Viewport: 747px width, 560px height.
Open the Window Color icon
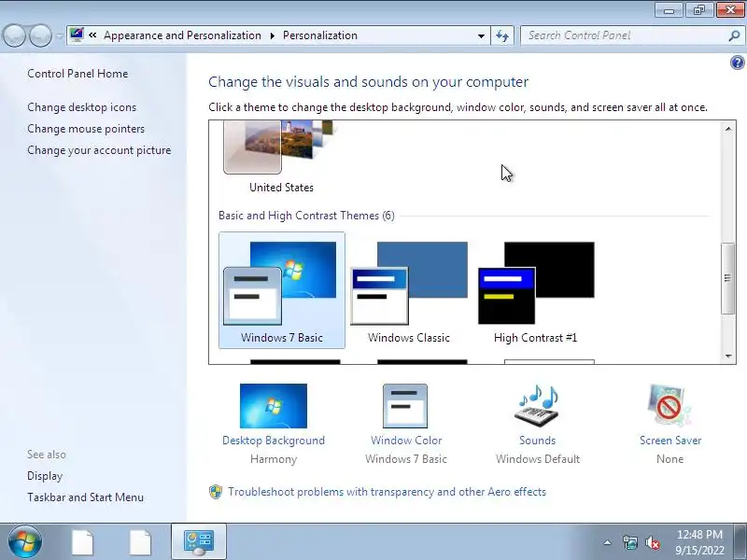(405, 406)
